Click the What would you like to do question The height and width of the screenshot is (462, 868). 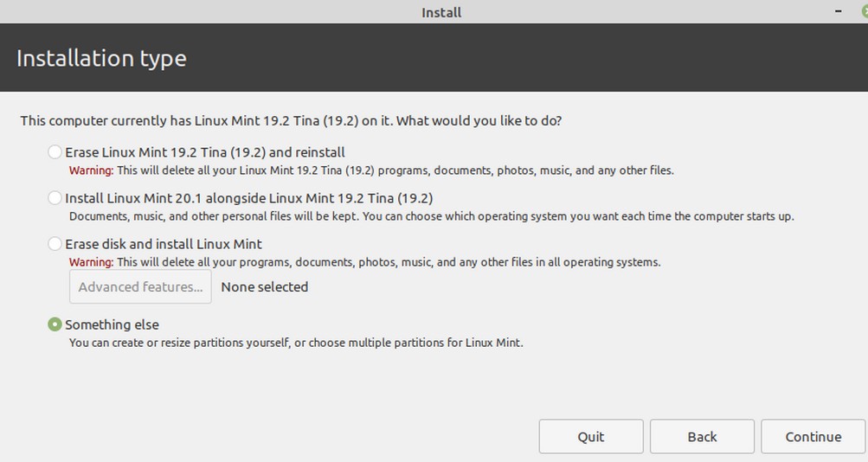[479, 120]
